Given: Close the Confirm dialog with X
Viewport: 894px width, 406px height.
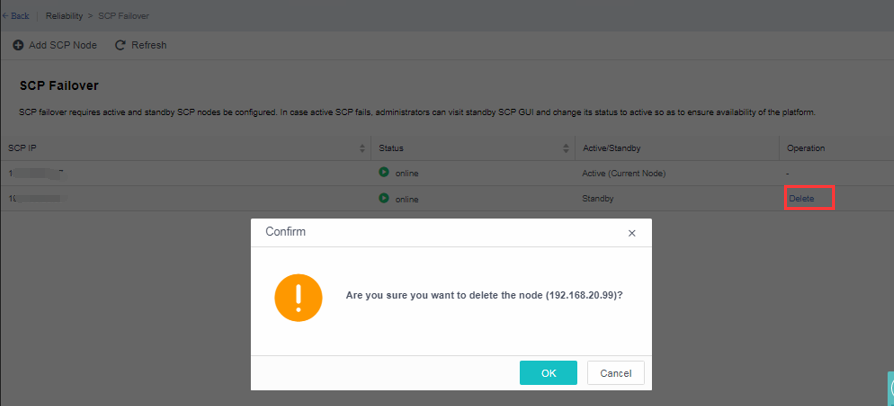Looking at the screenshot, I should pyautogui.click(x=631, y=233).
